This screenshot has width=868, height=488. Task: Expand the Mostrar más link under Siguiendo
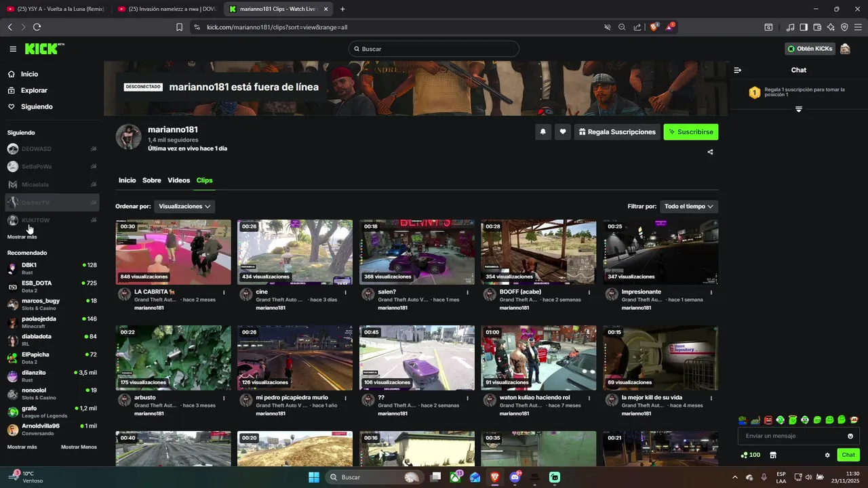pyautogui.click(x=22, y=237)
